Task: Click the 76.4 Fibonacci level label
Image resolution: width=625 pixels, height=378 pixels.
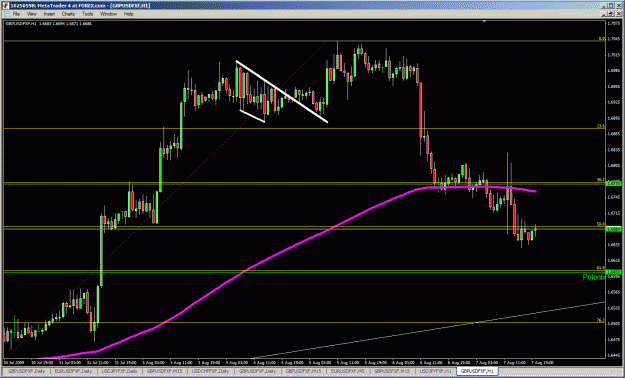Action: [x=601, y=320]
